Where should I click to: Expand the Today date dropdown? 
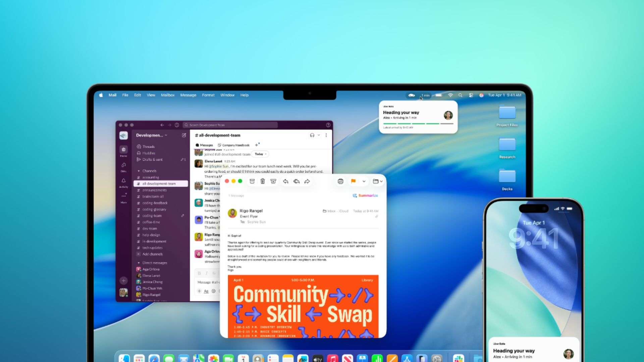260,154
